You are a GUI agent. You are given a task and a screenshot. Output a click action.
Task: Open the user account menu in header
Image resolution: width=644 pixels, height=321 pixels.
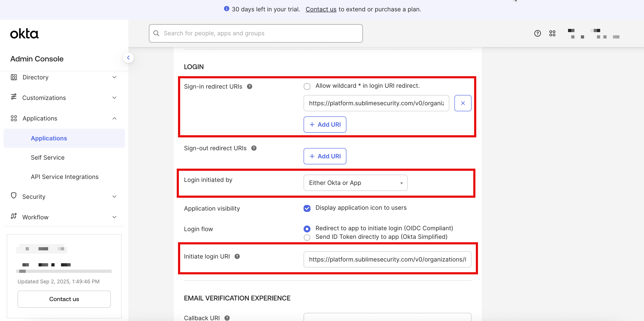594,34
